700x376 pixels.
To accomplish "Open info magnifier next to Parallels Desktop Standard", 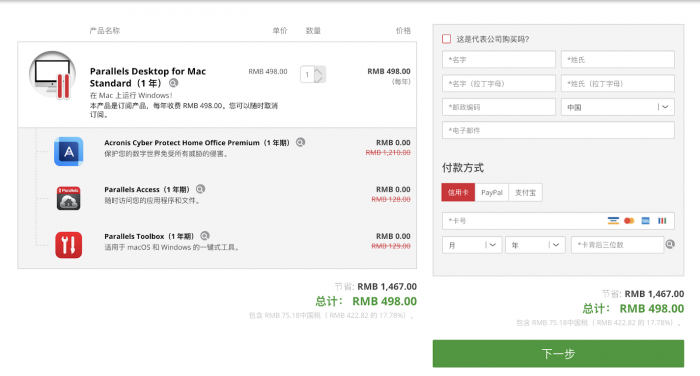I will [x=173, y=83].
